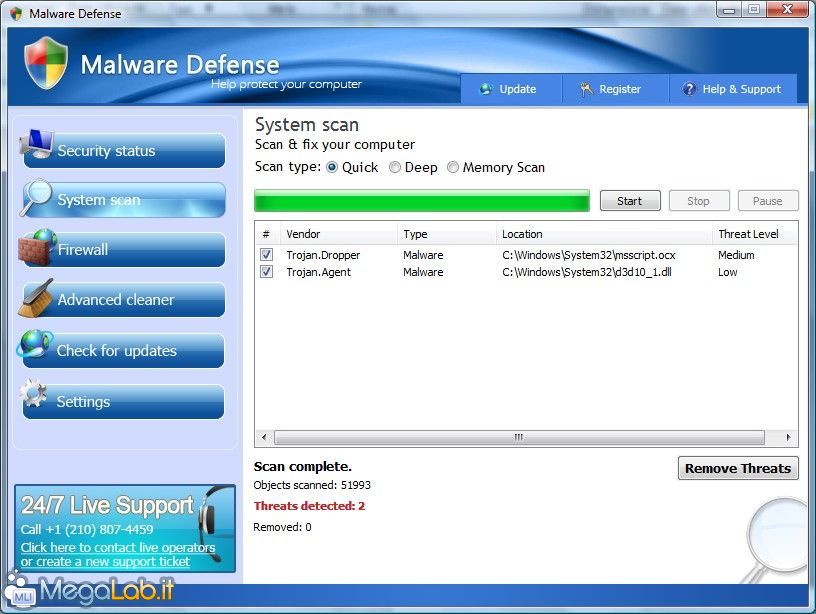This screenshot has width=816, height=614.
Task: Click the d3d10_1.dll file location
Action: pyautogui.click(x=586, y=272)
